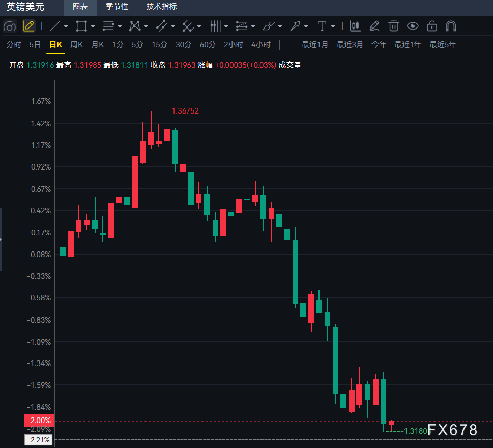Select the arrow annotation tool
The height and width of the screenshot is (448, 493).
coord(295,26)
